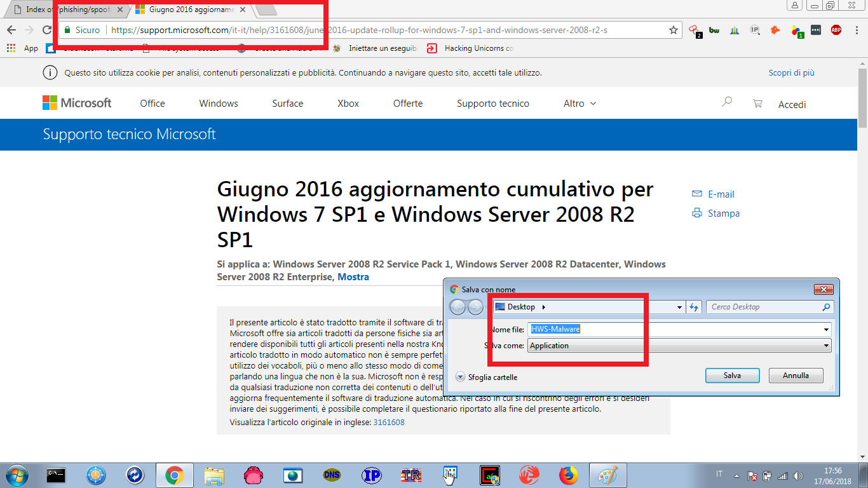Image resolution: width=868 pixels, height=488 pixels.
Task: Open Firefox from the taskbar
Action: click(569, 475)
